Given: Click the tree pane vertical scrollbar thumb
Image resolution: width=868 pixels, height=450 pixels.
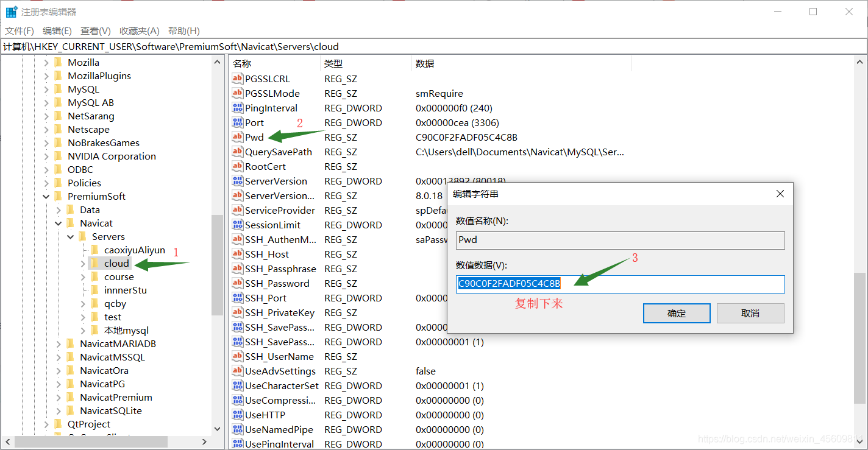Looking at the screenshot, I should click(218, 265).
